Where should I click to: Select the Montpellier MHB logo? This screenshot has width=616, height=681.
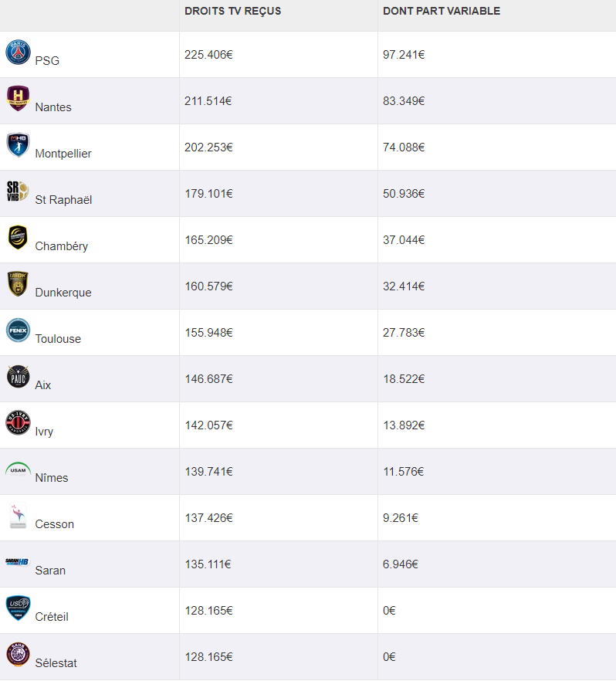[18, 144]
